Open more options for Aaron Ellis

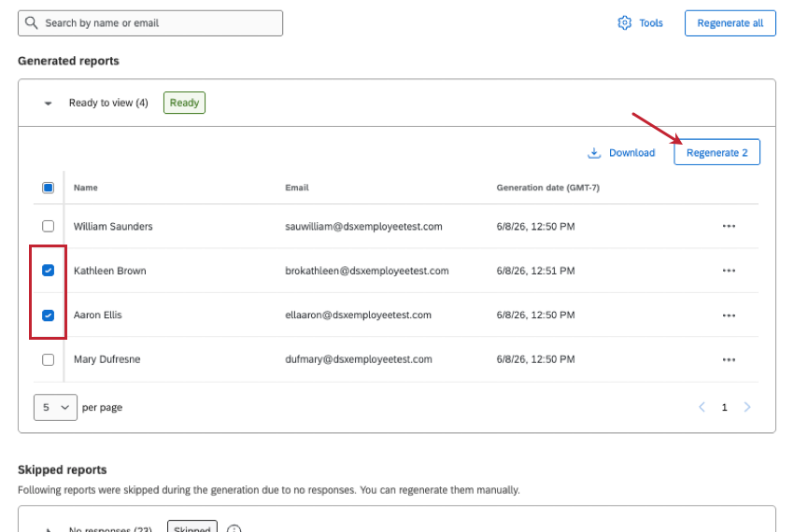coord(729,315)
